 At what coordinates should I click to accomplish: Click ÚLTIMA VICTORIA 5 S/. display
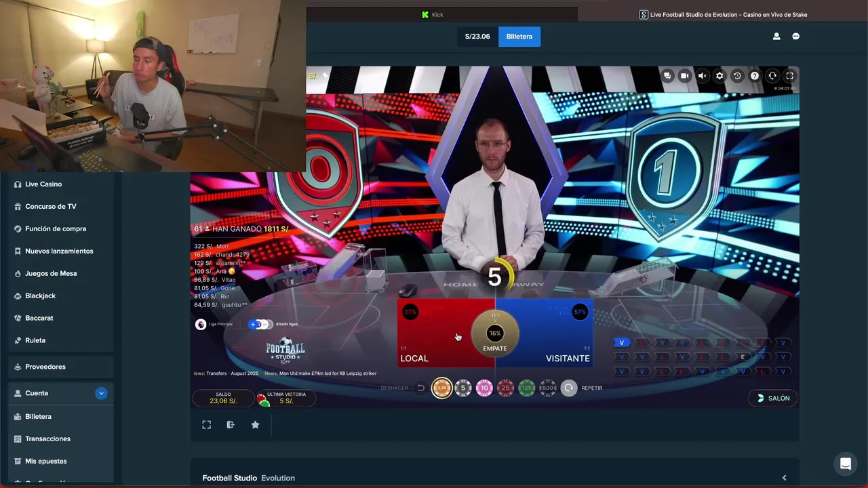(x=285, y=398)
